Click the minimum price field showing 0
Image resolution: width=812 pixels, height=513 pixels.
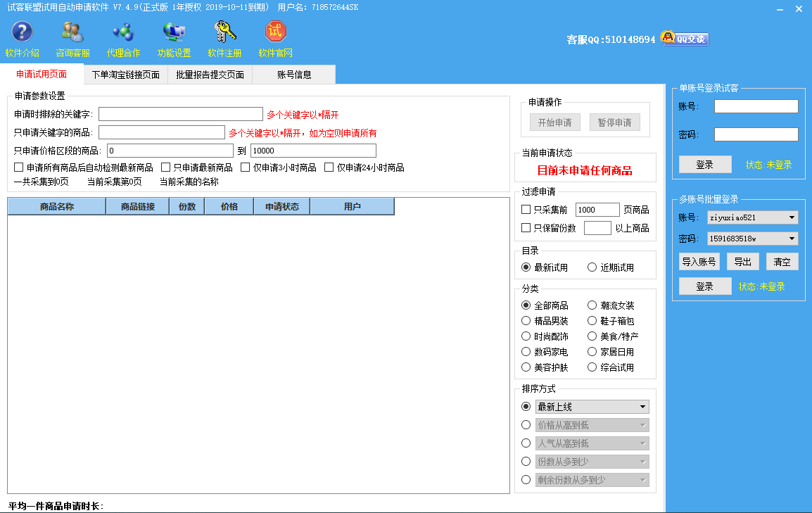(x=170, y=151)
